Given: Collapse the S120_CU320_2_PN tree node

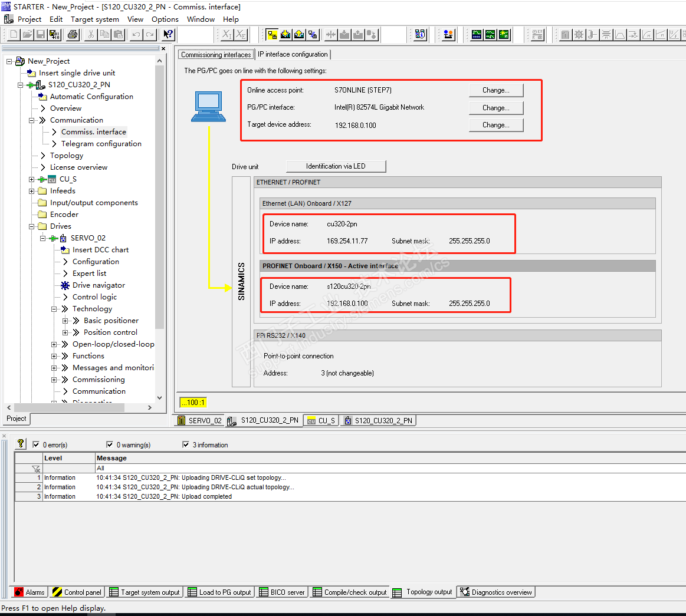Looking at the screenshot, I should (x=21, y=85).
